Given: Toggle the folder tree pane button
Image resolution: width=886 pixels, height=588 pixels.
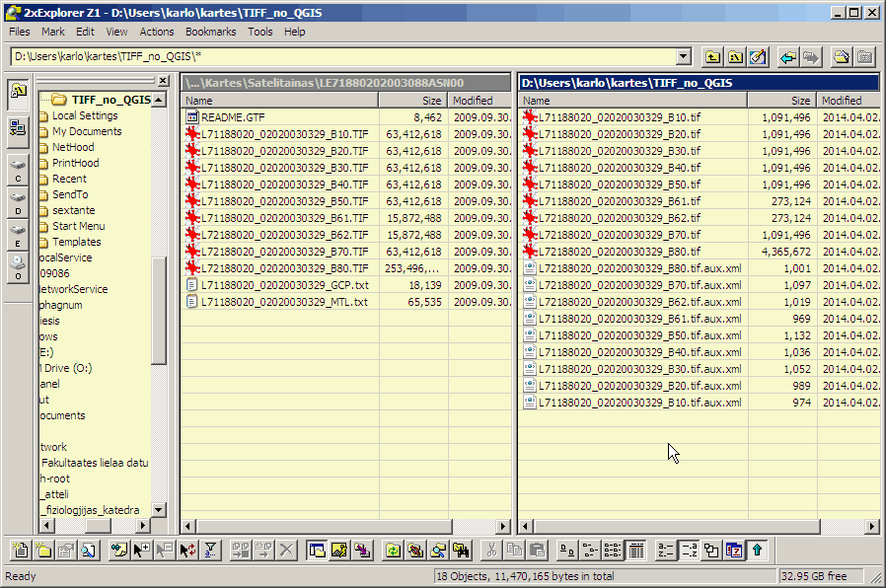Looking at the screenshot, I should (x=317, y=551).
